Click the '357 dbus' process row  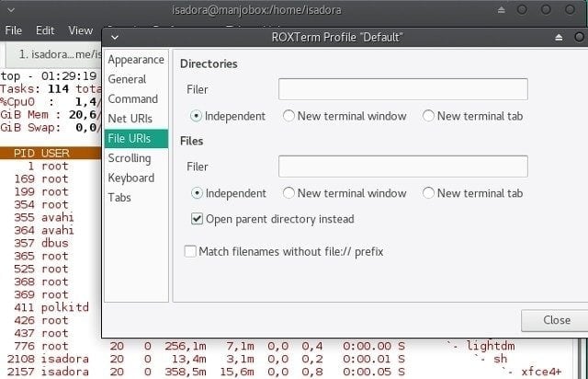click(x=51, y=243)
